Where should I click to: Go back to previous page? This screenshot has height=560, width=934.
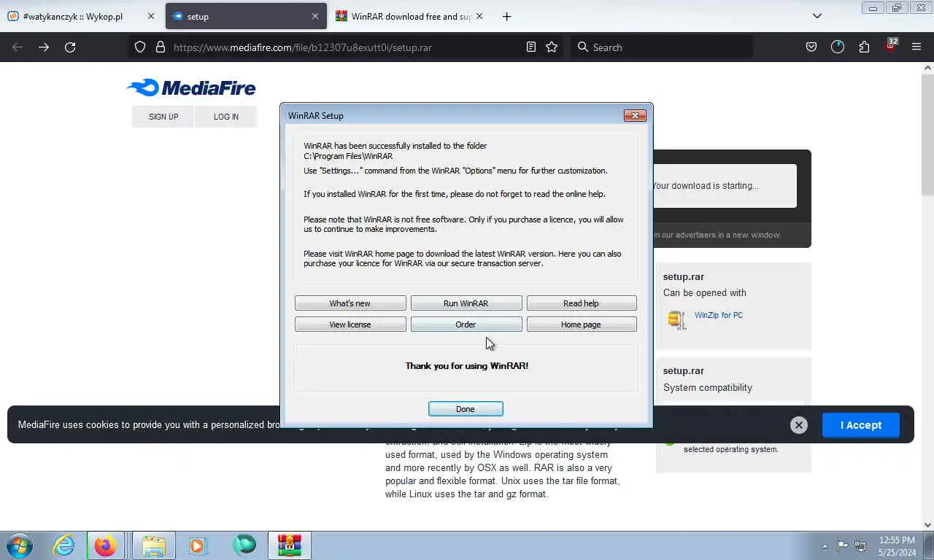pos(18,47)
